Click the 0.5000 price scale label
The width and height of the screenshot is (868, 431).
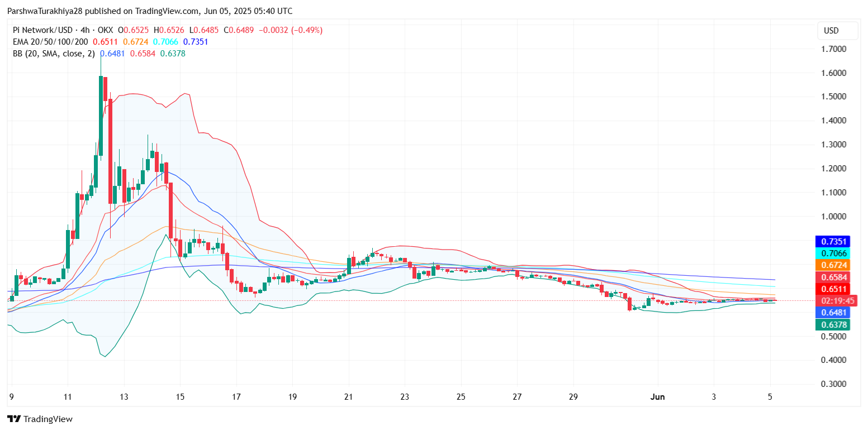coord(834,336)
